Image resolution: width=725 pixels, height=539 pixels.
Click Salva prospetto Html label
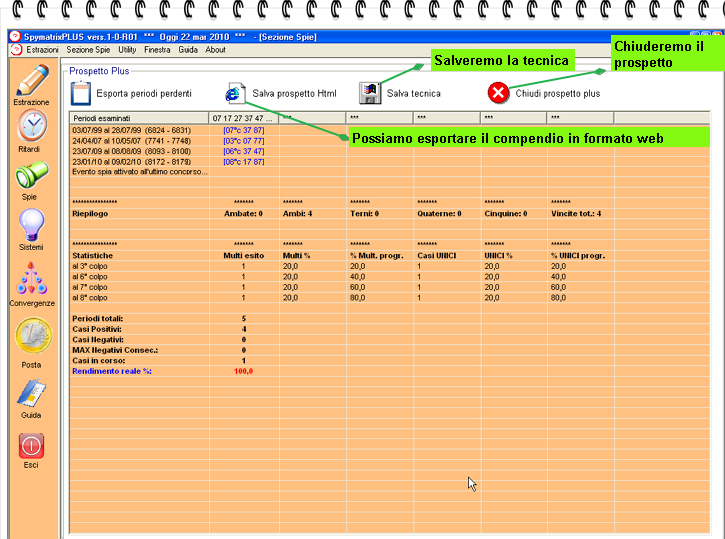point(295,93)
